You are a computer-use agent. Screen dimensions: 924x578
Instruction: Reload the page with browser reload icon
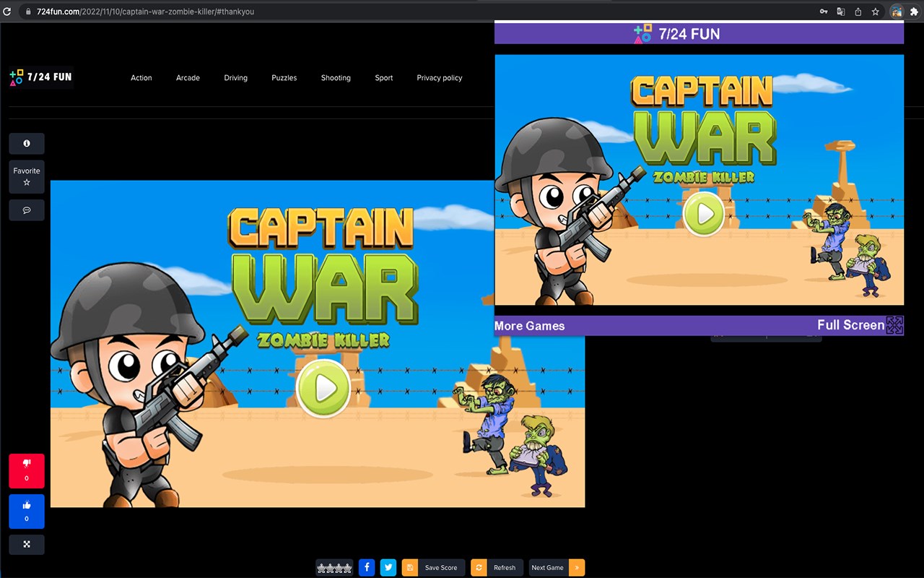[x=7, y=12]
